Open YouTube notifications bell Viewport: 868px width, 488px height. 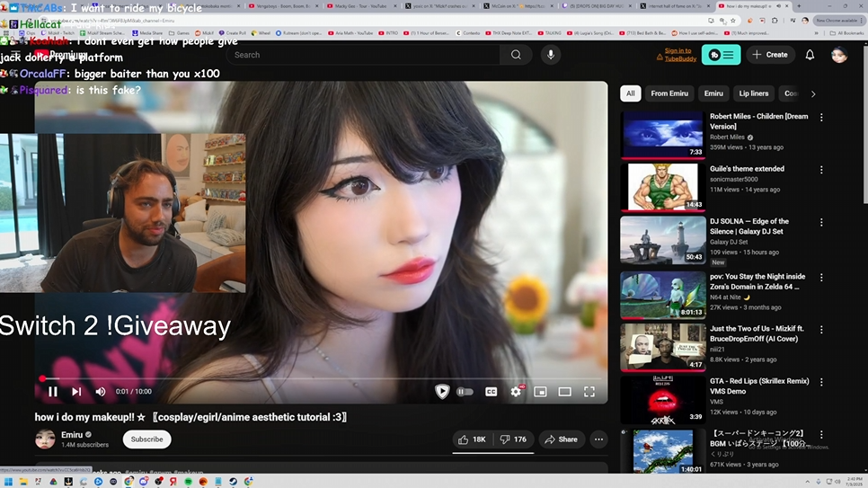810,55
